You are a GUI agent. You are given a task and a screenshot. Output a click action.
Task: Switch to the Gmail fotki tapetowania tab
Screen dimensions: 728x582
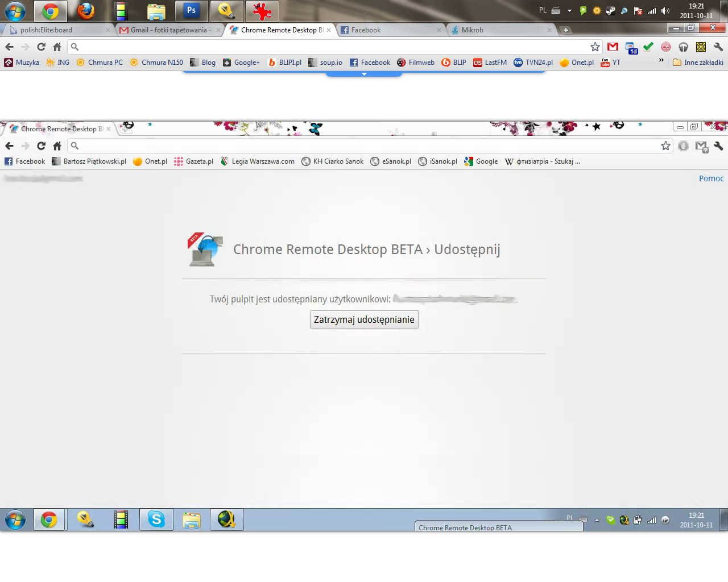pos(169,30)
